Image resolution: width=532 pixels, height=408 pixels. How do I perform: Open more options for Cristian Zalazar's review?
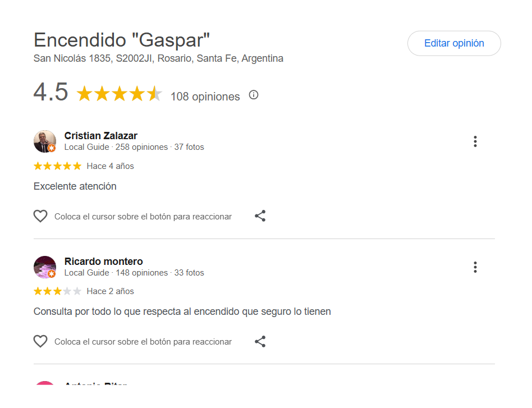tap(475, 141)
